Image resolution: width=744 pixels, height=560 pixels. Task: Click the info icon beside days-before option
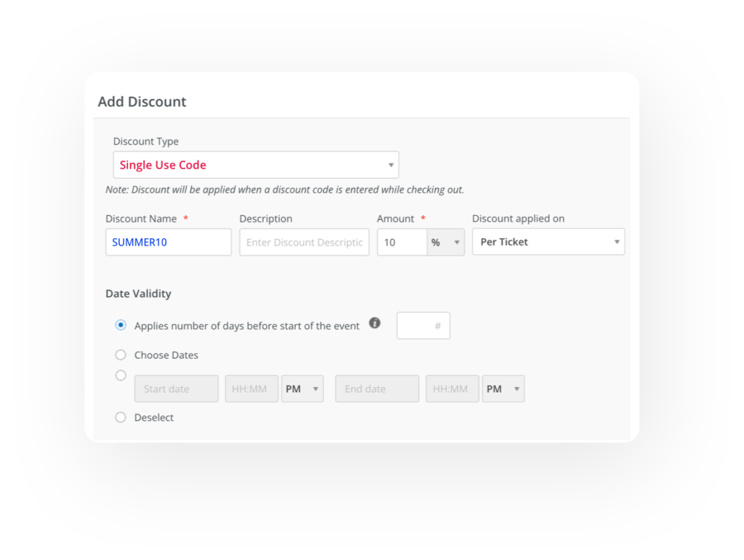(375, 323)
